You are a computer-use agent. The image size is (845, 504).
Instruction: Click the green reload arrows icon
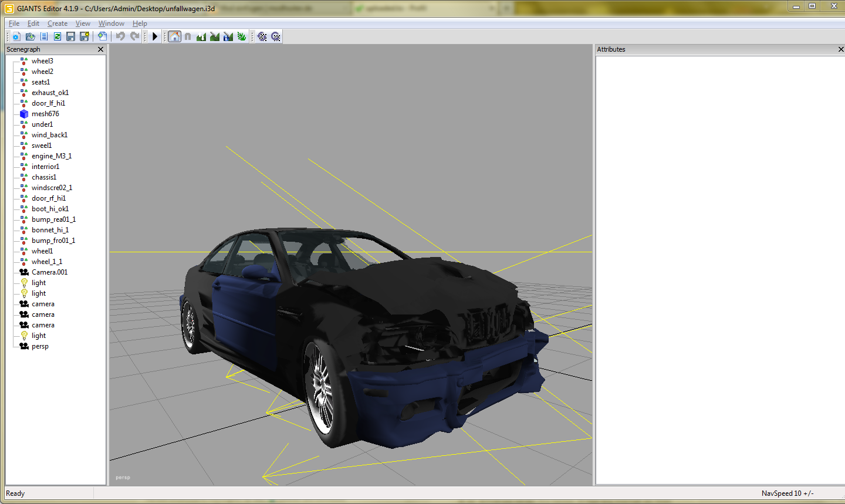[x=58, y=36]
